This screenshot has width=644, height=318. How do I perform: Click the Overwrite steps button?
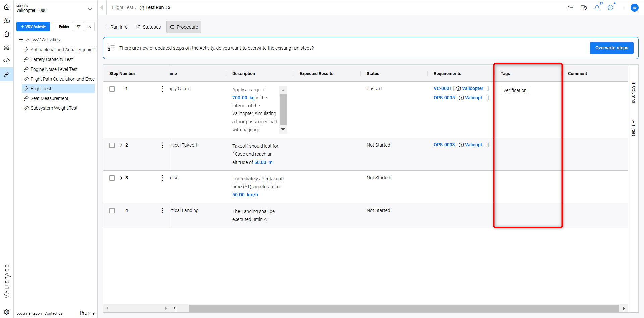tap(611, 48)
